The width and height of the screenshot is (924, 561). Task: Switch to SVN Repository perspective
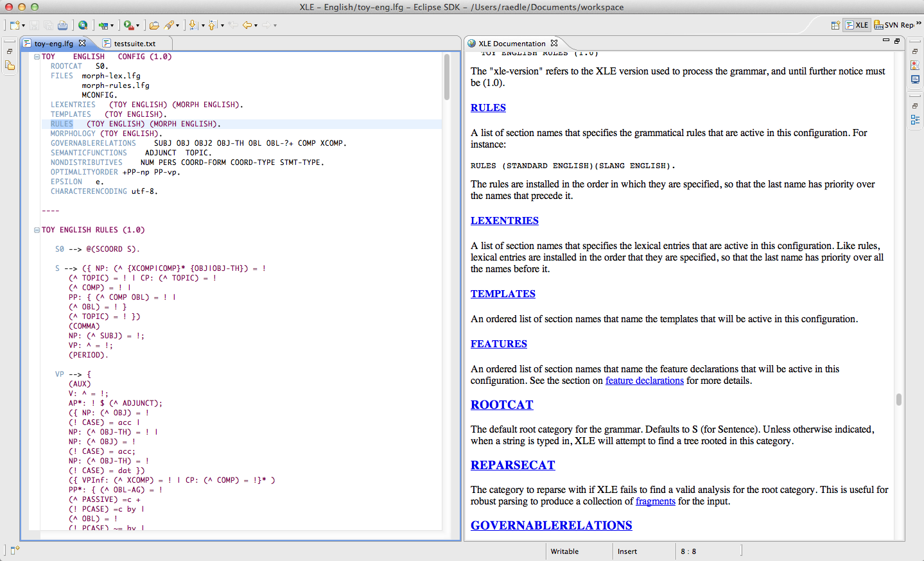[893, 25]
